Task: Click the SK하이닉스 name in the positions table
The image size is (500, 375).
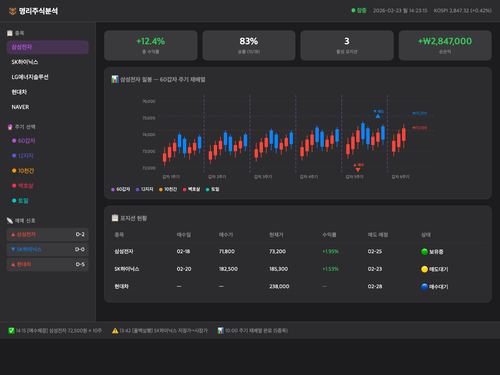Action: coord(127,269)
